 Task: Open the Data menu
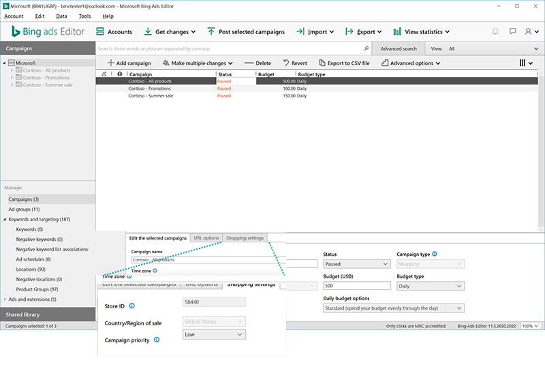(x=61, y=16)
